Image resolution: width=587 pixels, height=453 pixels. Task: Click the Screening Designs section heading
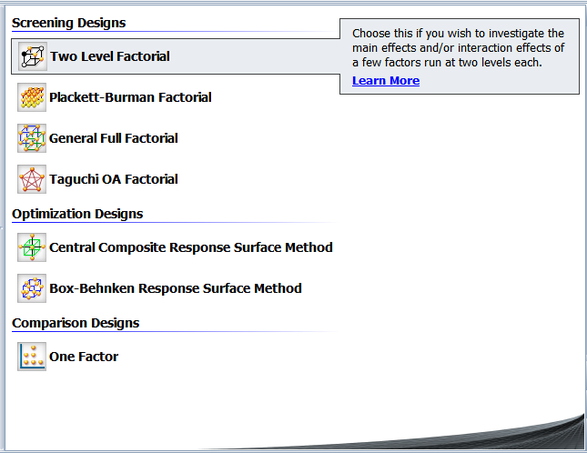tap(69, 23)
